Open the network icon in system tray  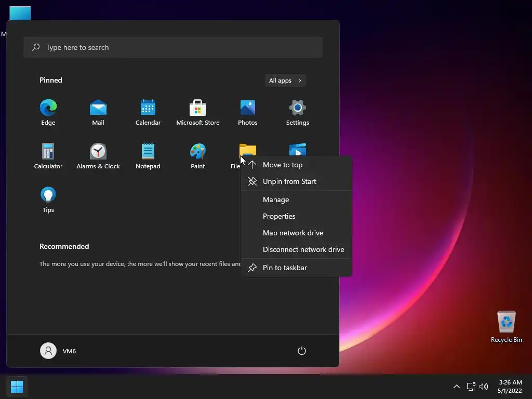471,387
